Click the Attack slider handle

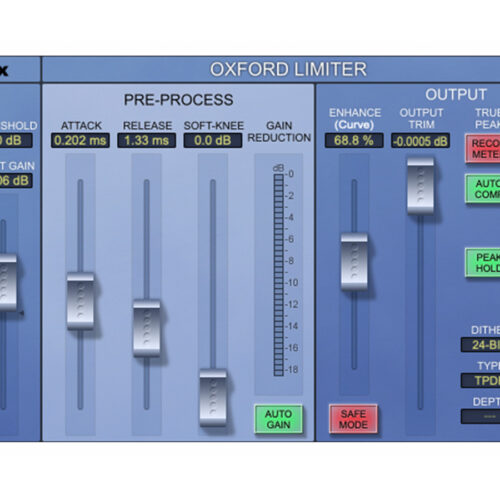click(80, 301)
